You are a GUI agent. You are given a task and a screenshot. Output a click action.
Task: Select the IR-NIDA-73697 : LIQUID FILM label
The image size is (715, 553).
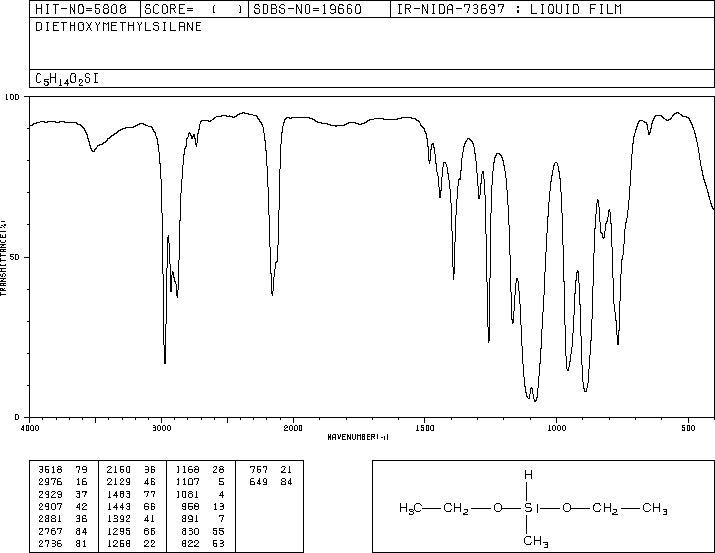(509, 9)
